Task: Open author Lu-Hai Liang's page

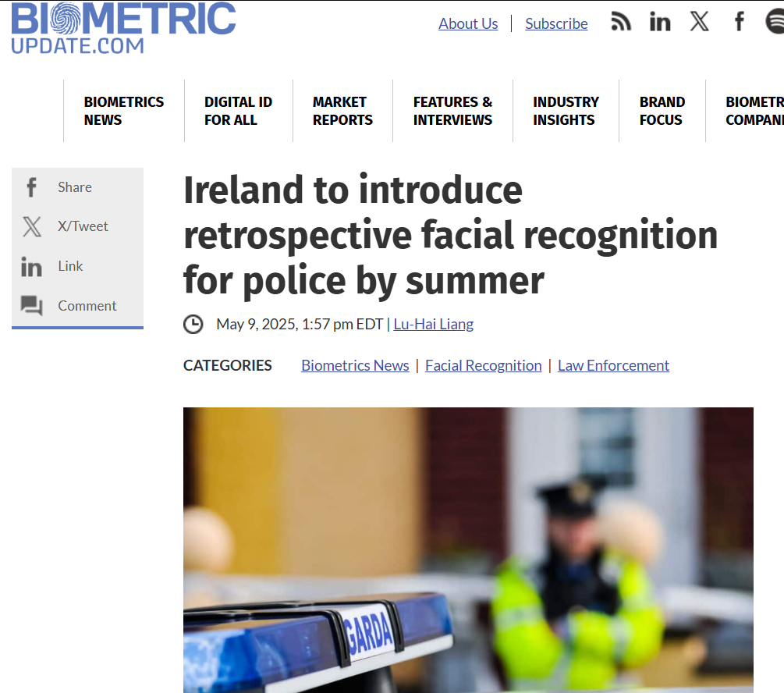Action: pos(434,324)
